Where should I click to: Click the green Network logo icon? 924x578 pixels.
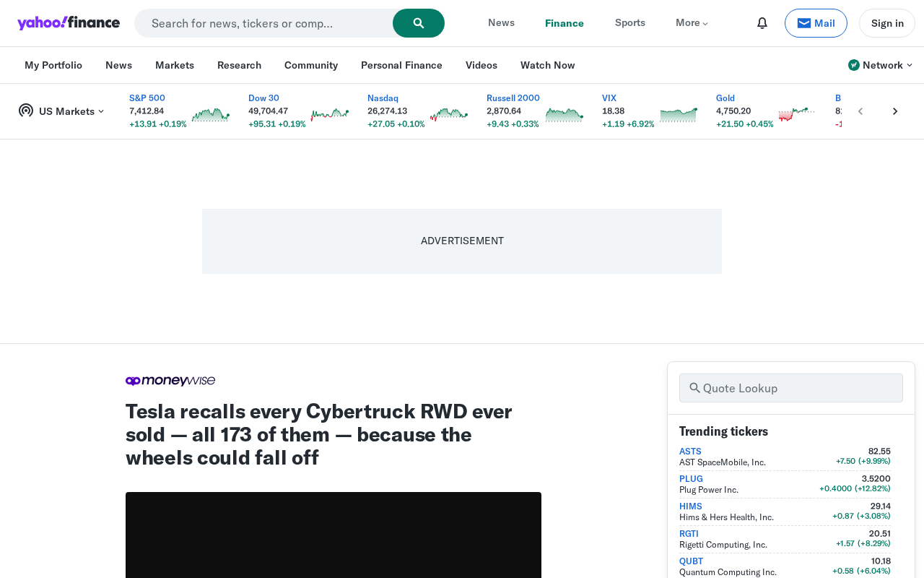[x=854, y=65]
